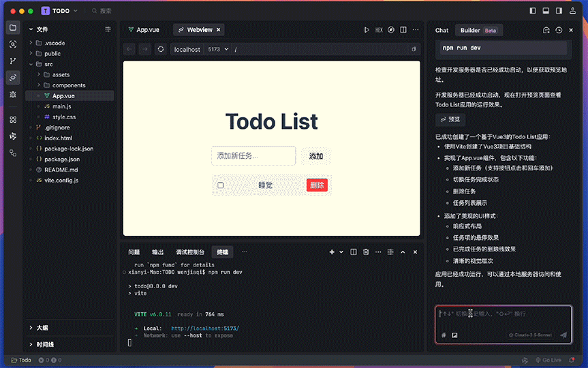Click the run play icon in editor toolbar
This screenshot has height=368, width=588.
[367, 30]
